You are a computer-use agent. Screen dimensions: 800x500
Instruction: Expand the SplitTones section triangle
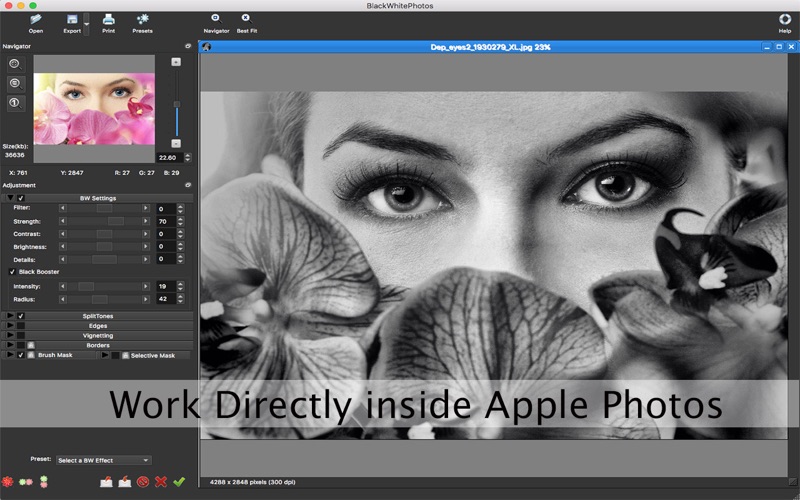tap(10, 316)
